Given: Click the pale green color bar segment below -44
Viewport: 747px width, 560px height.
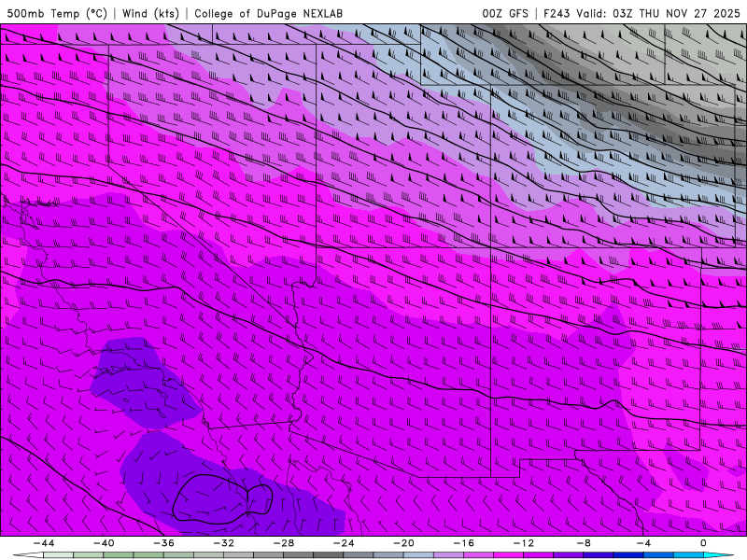Looking at the screenshot, I should 58,555.
